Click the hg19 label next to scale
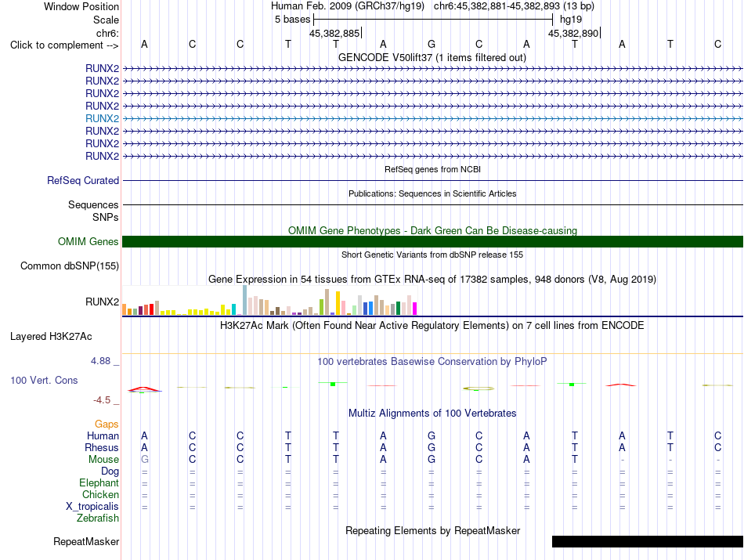 [x=571, y=20]
